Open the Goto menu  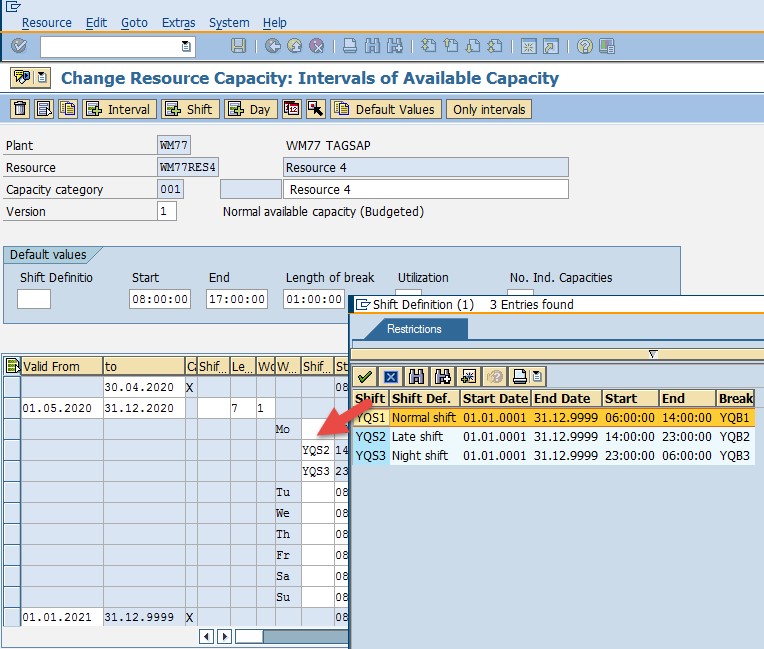tap(134, 23)
